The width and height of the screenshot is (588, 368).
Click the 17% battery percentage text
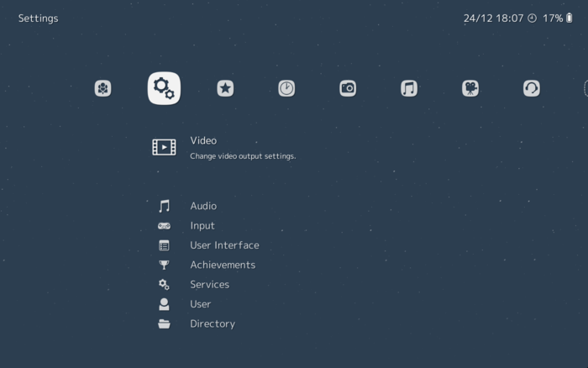click(x=553, y=18)
